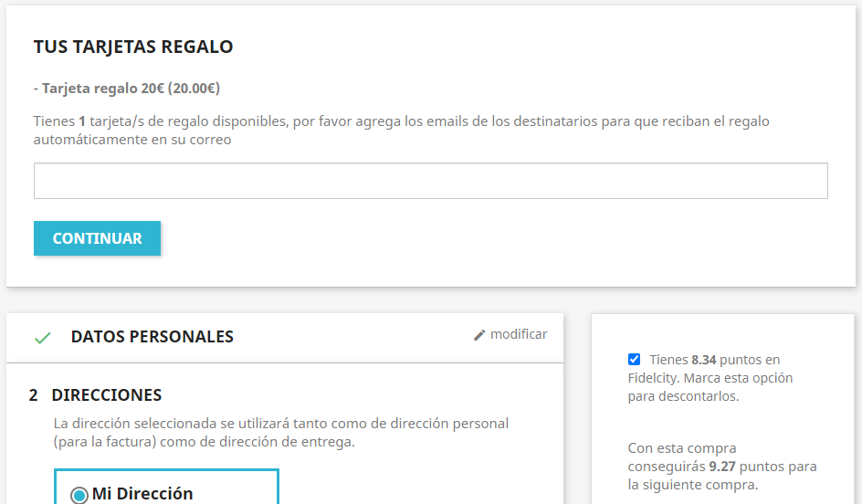The image size is (862, 504).
Task: Click the gift card recipient email field
Action: [430, 181]
